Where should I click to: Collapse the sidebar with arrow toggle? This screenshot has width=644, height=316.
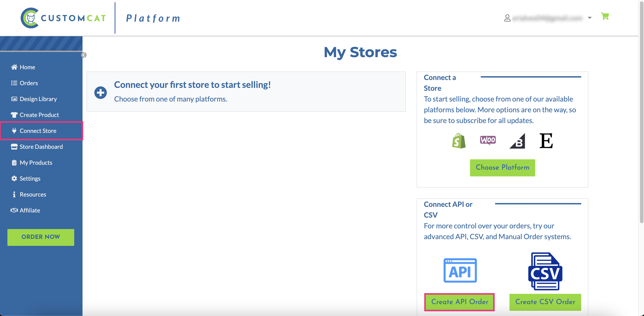(x=84, y=55)
